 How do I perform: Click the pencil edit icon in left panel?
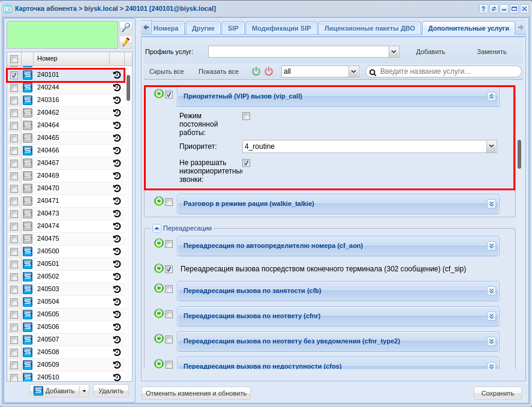coord(125,41)
